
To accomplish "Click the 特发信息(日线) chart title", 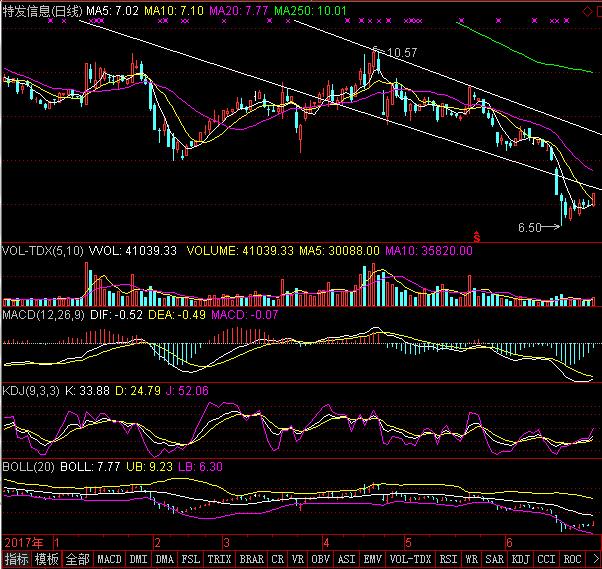I will tap(42, 11).
